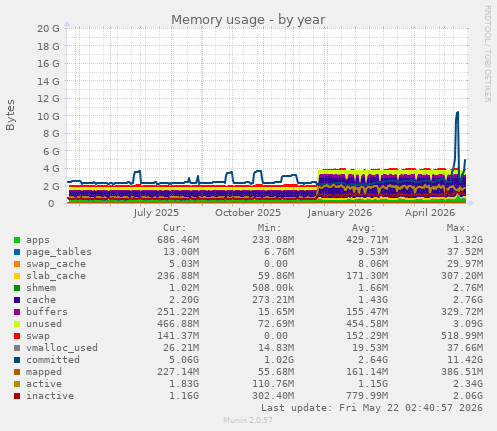
Task: Click the navy committed legend swatch
Action: [x=17, y=360]
